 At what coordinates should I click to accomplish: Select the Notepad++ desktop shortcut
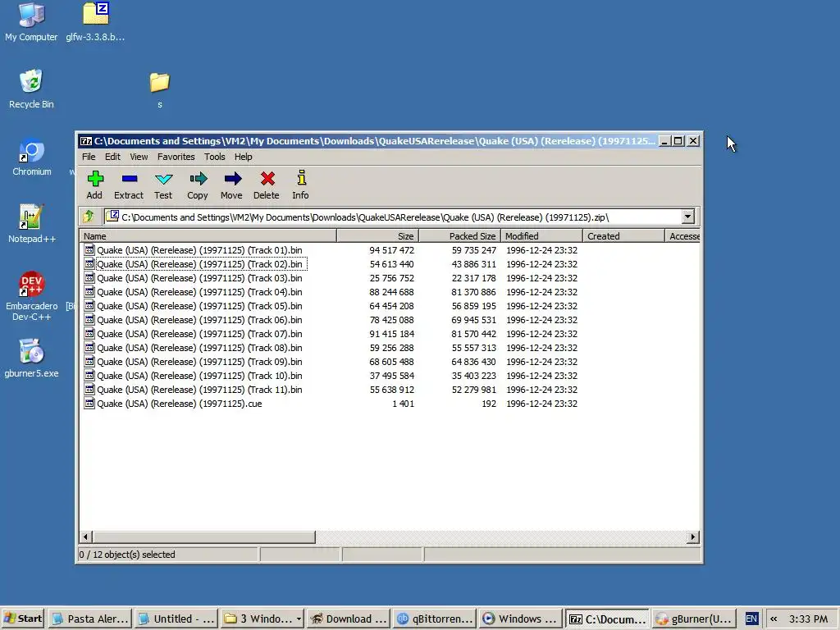(x=32, y=224)
